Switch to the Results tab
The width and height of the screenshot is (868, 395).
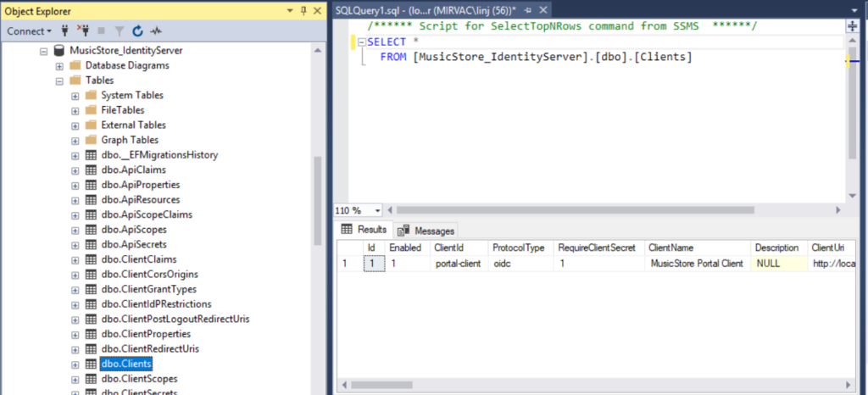[x=364, y=231]
